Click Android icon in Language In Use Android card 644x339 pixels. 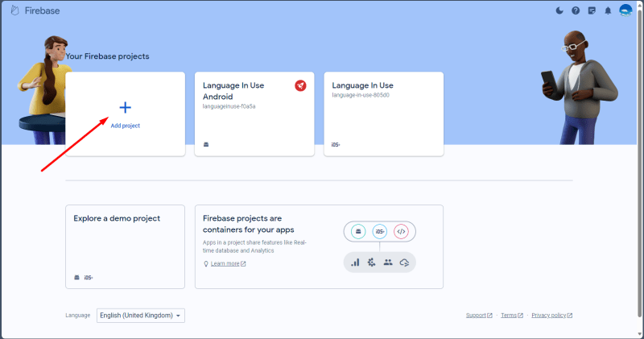pos(206,144)
